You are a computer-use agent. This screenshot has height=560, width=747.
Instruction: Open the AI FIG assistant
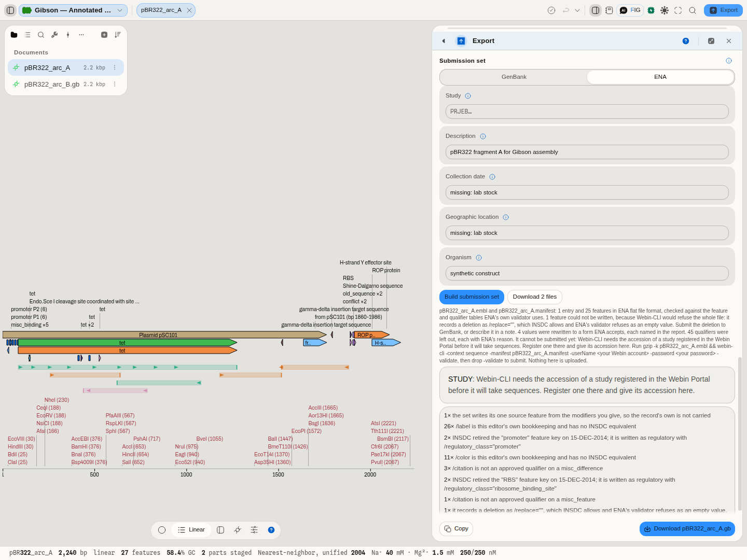(x=630, y=10)
